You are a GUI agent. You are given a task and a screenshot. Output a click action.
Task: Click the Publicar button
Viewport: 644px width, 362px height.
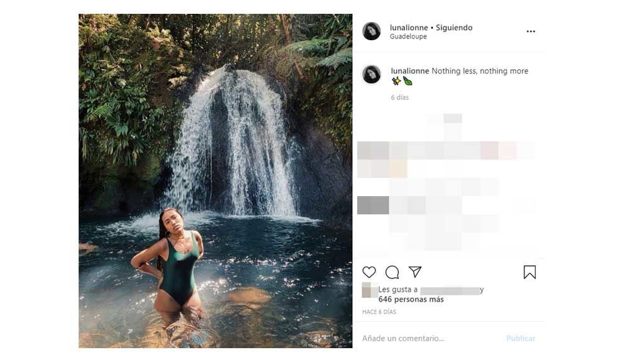tap(520, 338)
